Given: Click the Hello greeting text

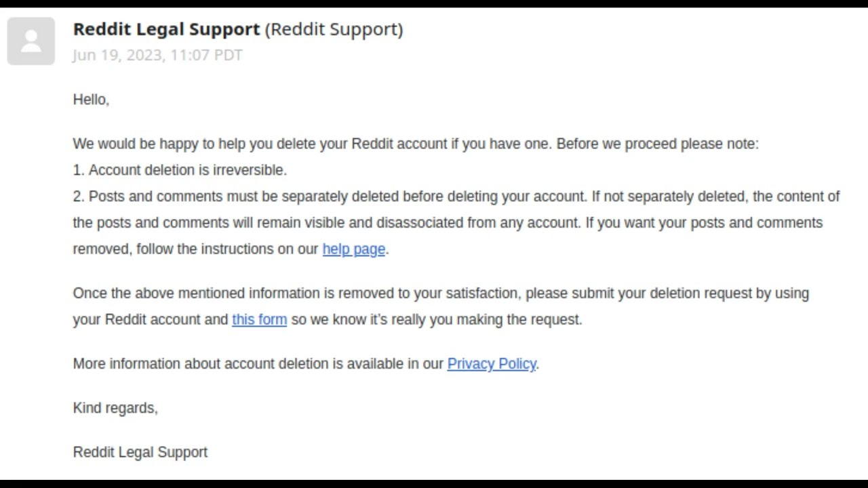Looking at the screenshot, I should [x=91, y=100].
